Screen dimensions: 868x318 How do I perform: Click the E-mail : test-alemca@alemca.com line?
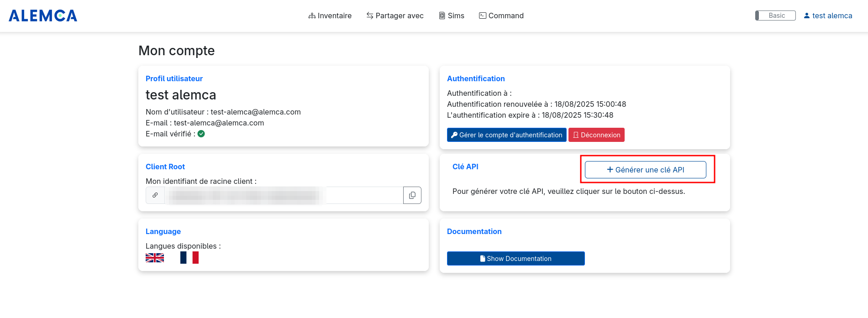[205, 123]
